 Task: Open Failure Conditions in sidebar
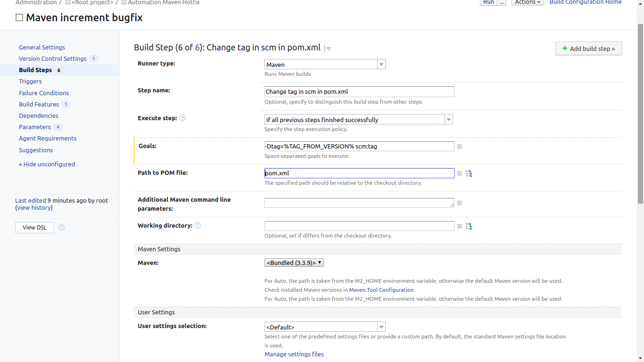pyautogui.click(x=44, y=93)
